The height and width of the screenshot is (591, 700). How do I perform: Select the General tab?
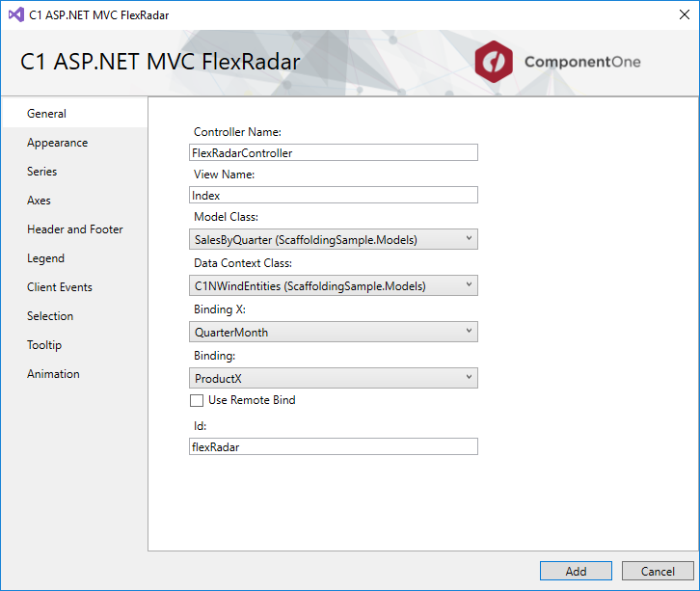[74, 114]
